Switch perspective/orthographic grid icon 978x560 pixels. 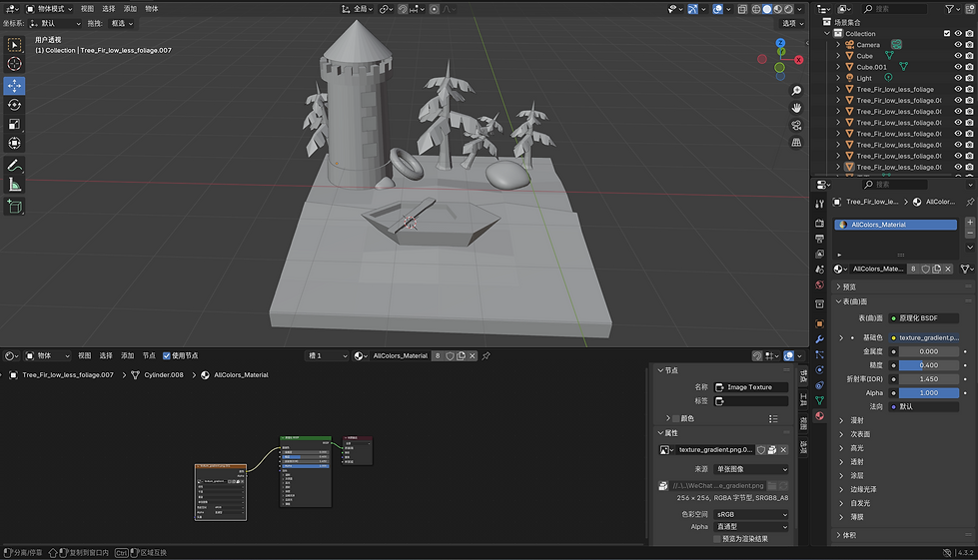(x=796, y=143)
